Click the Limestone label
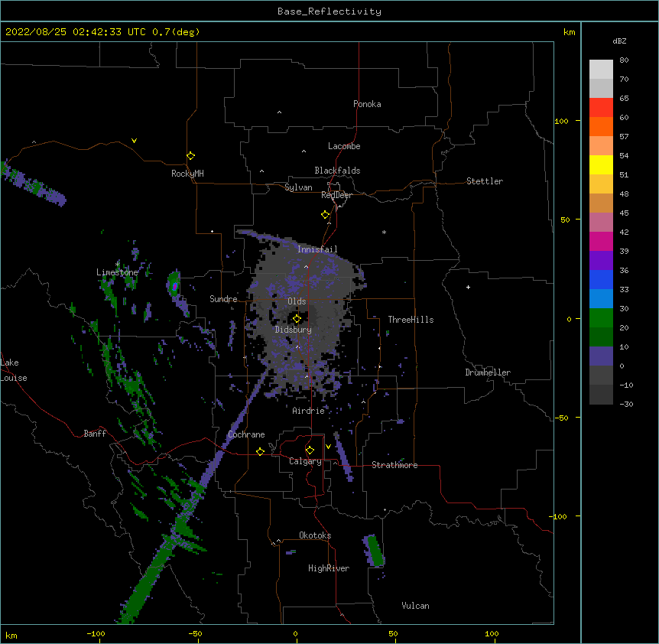 point(117,272)
